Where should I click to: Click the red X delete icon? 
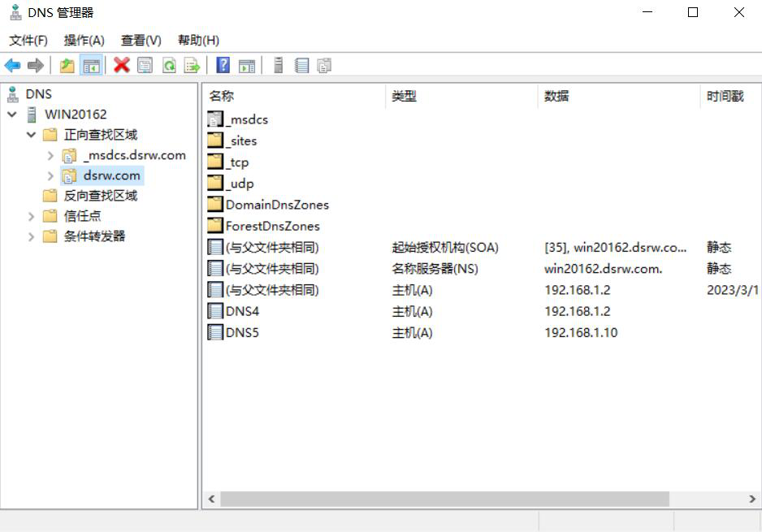(x=122, y=65)
